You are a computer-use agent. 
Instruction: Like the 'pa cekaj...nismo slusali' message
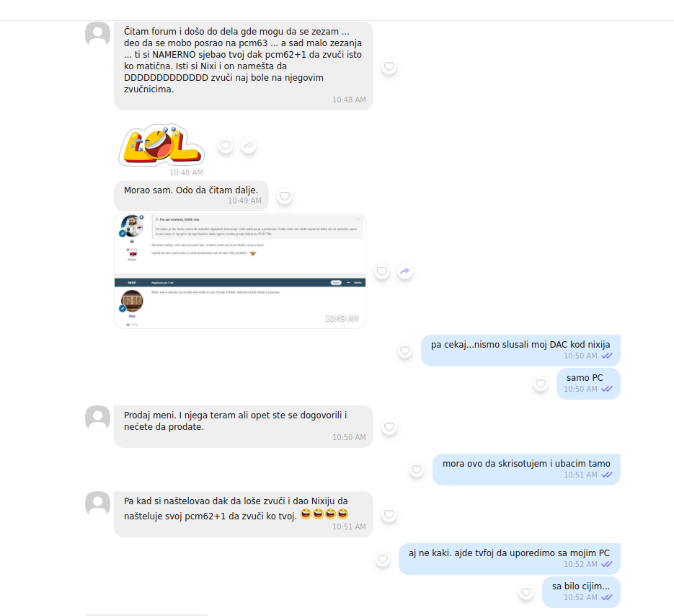pyautogui.click(x=405, y=350)
